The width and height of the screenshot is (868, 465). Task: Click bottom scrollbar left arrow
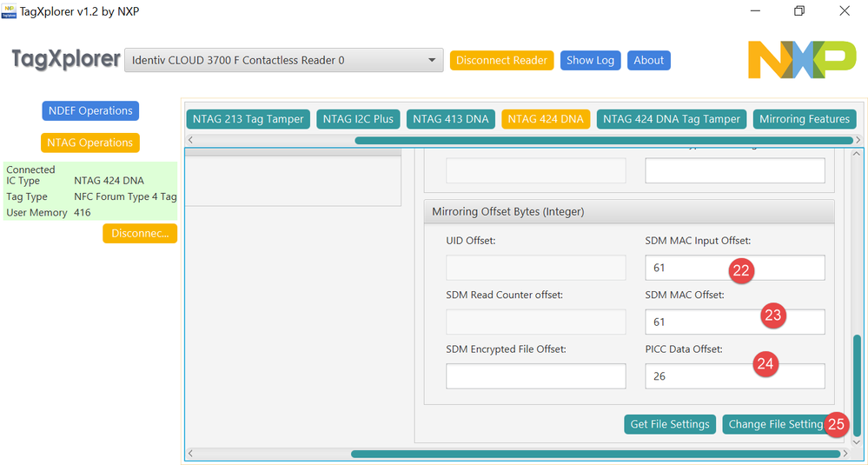191,454
